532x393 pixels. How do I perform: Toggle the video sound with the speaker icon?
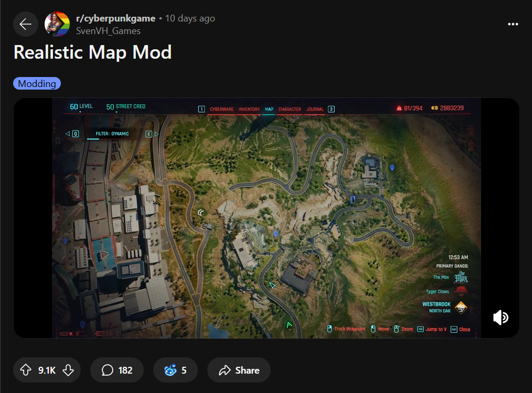pyautogui.click(x=501, y=318)
